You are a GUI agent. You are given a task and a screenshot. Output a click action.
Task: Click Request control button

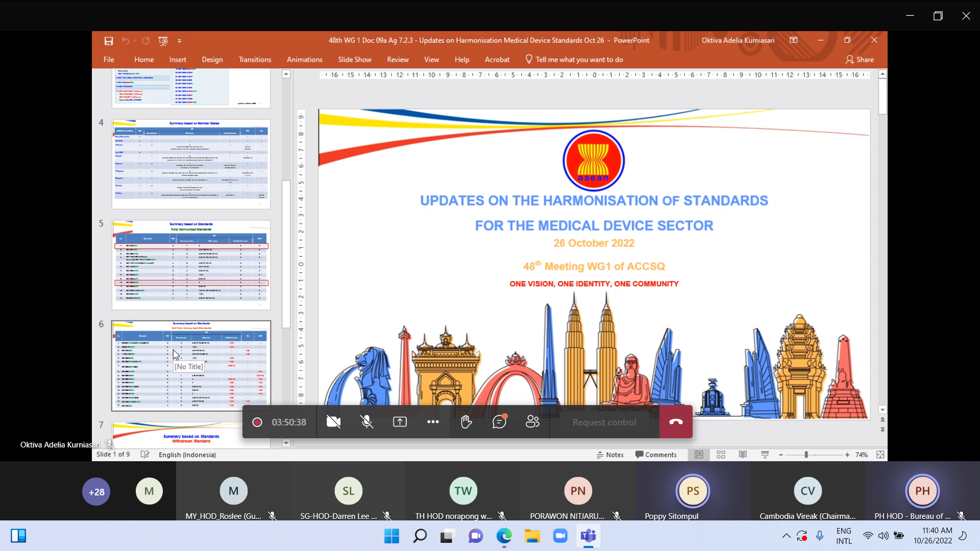(x=604, y=422)
